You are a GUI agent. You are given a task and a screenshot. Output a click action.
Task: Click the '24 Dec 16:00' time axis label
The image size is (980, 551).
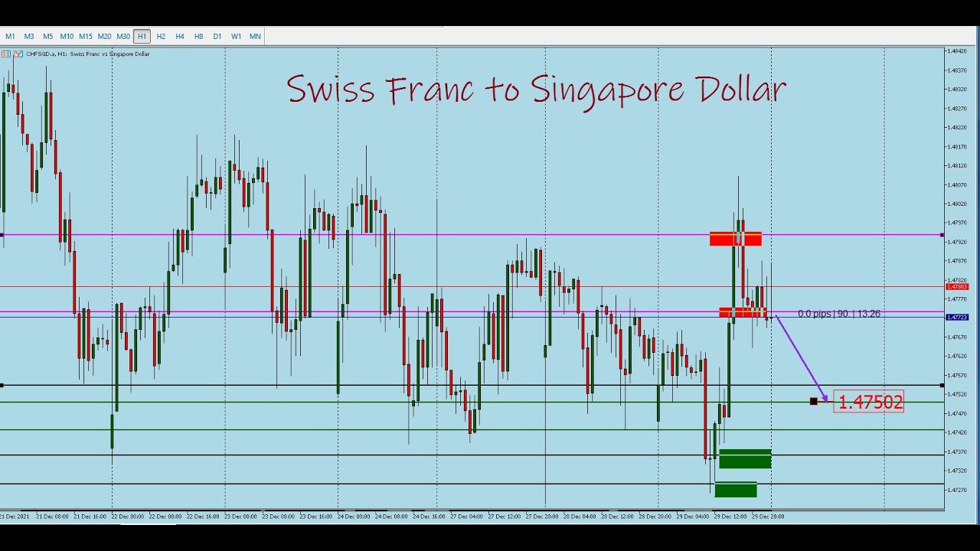pyautogui.click(x=428, y=517)
